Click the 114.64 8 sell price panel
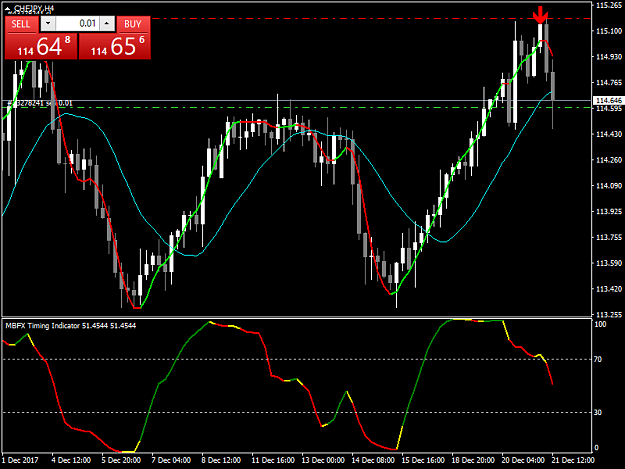The width and height of the screenshot is (625, 469). (41, 46)
